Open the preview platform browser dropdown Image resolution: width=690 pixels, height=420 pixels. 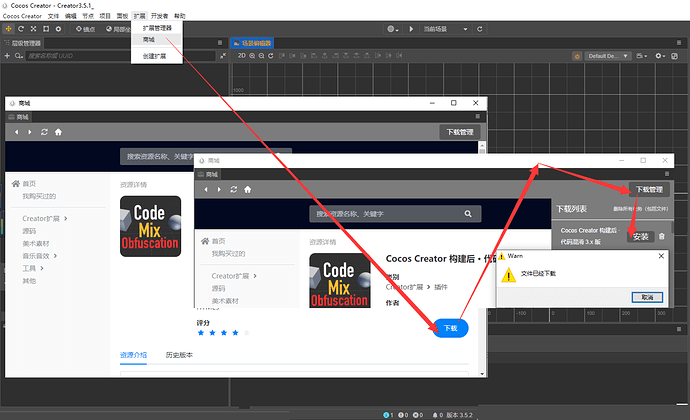click(x=393, y=29)
